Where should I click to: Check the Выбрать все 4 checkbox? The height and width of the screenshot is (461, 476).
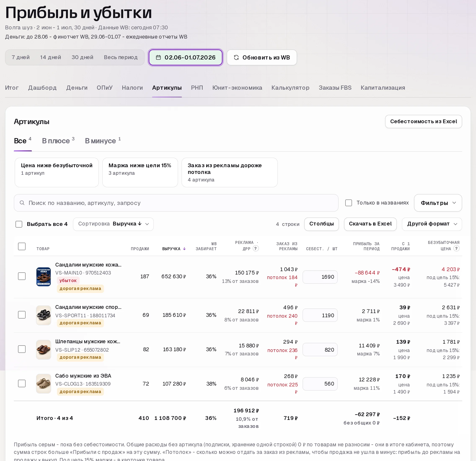click(19, 224)
